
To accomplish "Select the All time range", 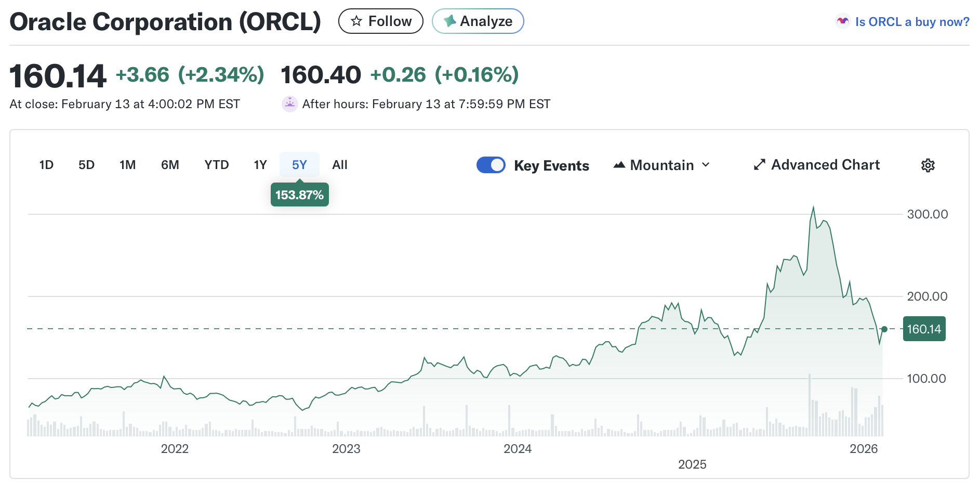I will coord(339,165).
